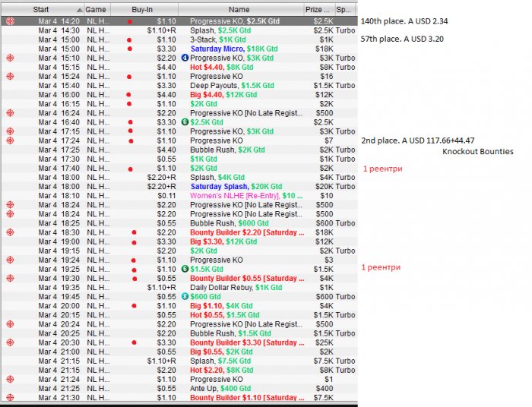Image resolution: width=532 pixels, height=407 pixels.
Task: Click the target icon on the 19:24 row
Action: tap(10, 260)
